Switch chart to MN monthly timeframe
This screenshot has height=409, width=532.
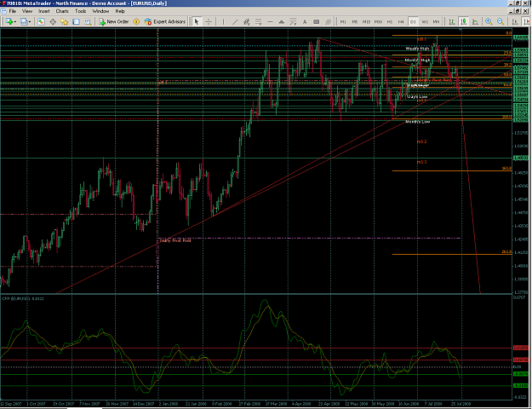pos(437,22)
